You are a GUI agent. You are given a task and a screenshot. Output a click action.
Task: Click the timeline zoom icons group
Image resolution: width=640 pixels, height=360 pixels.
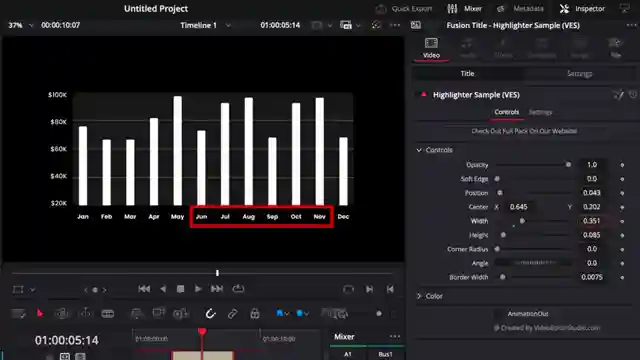[x=335, y=313]
